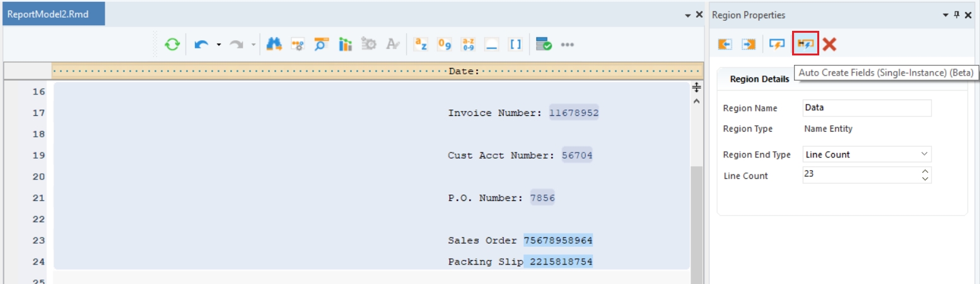Edit the Region Name field Data
The image size is (980, 284).
[x=867, y=108]
